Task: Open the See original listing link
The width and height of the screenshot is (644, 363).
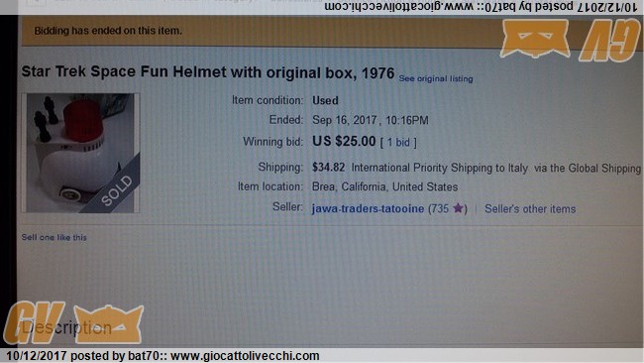Action: click(x=436, y=78)
